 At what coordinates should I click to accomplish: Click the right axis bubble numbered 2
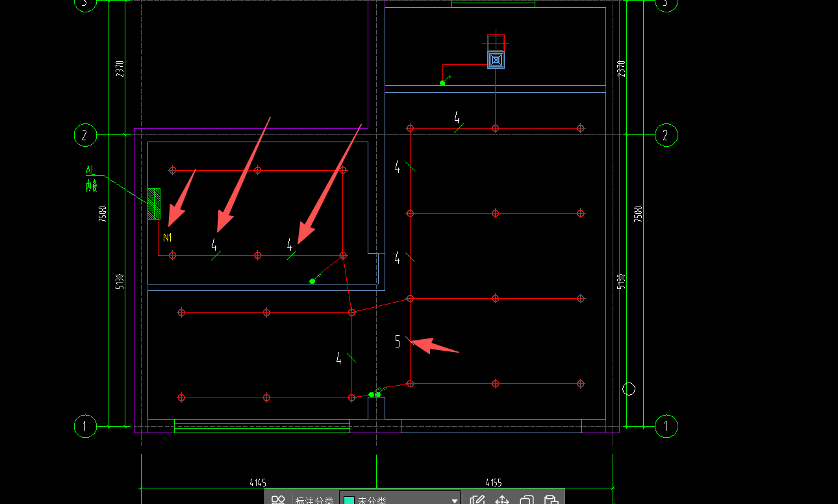(666, 135)
